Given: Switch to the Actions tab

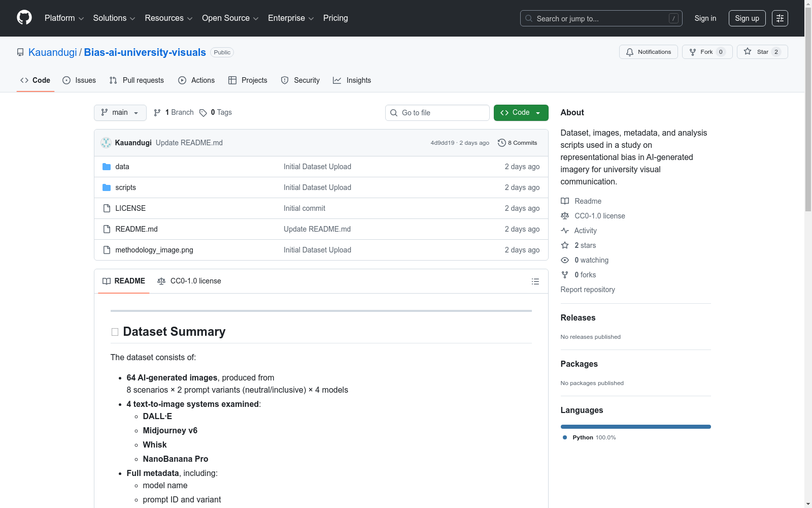Looking at the screenshot, I should click(x=196, y=80).
